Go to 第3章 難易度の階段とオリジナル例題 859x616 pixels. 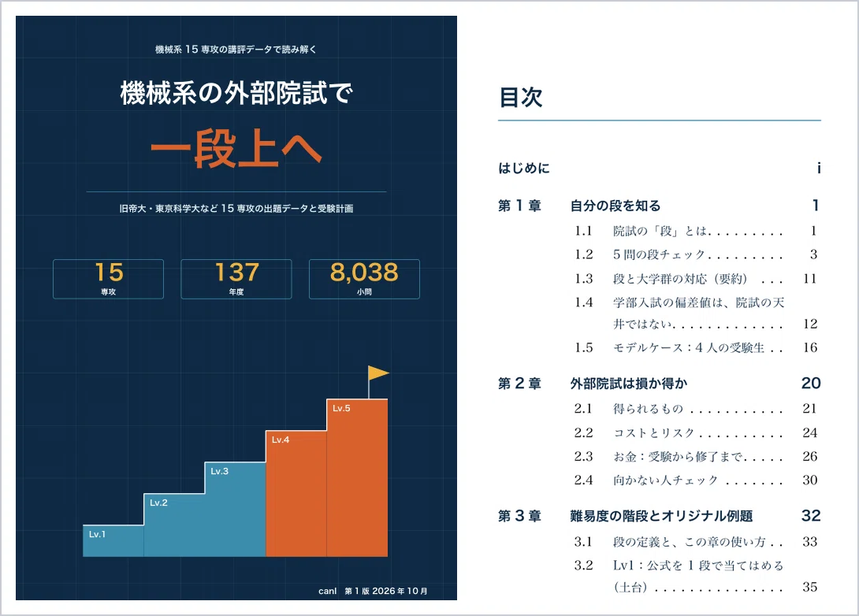(x=659, y=516)
